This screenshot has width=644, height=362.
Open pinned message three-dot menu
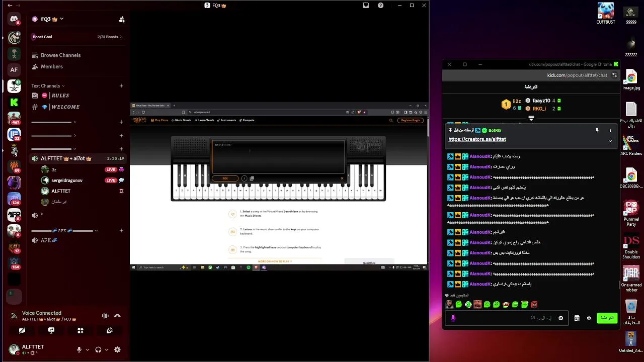pos(610,130)
